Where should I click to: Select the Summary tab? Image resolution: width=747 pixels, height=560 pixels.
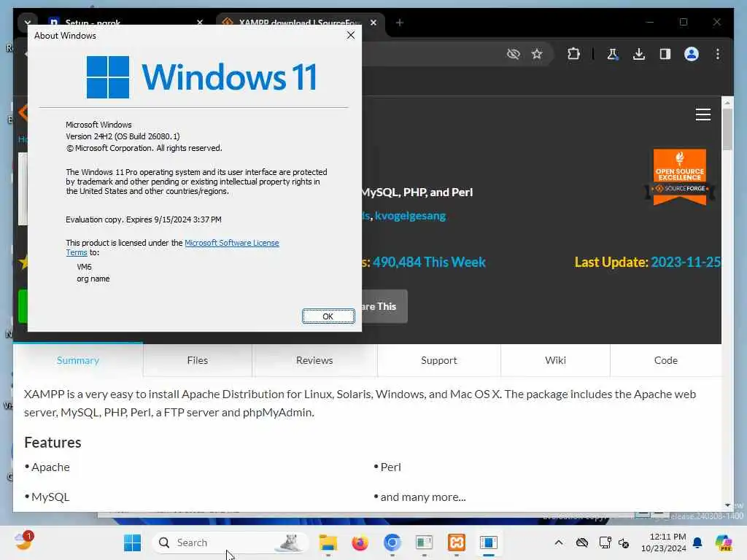pyautogui.click(x=78, y=360)
